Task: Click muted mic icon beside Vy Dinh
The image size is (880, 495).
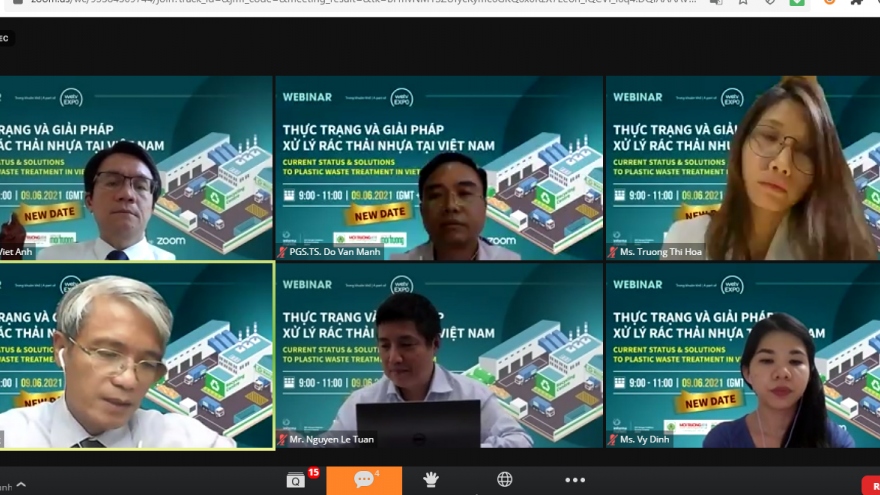Action: click(612, 440)
